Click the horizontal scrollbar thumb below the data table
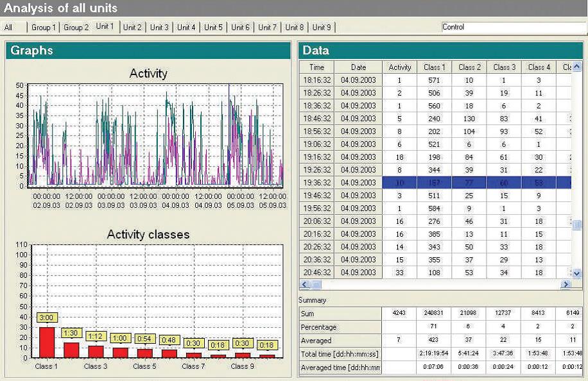 click(x=316, y=284)
